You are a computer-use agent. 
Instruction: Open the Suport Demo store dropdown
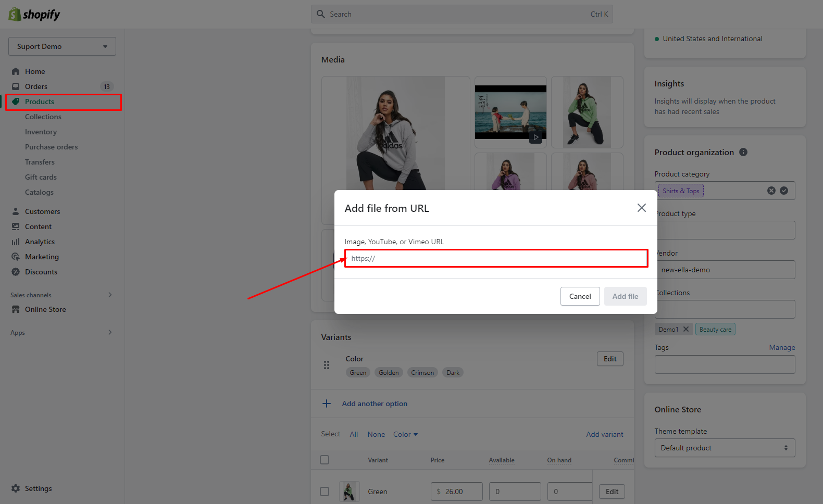[62, 46]
